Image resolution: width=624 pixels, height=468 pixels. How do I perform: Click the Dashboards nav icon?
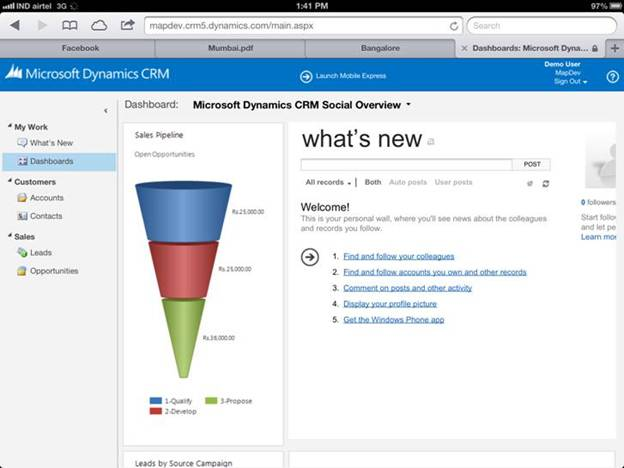22,161
